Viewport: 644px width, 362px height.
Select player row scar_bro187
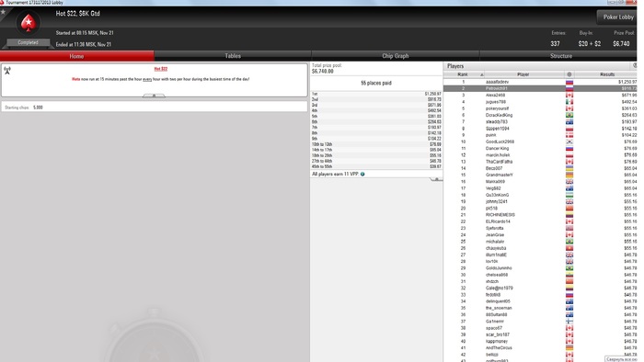[x=540, y=334]
